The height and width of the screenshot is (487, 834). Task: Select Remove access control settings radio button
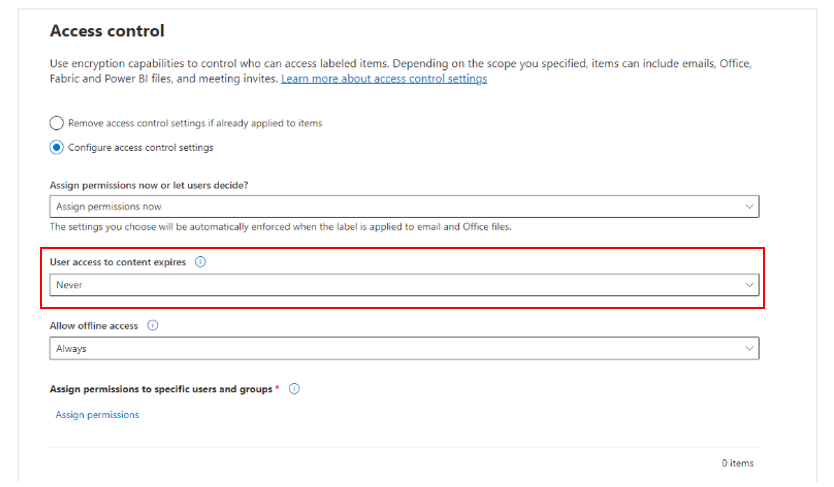(x=57, y=123)
